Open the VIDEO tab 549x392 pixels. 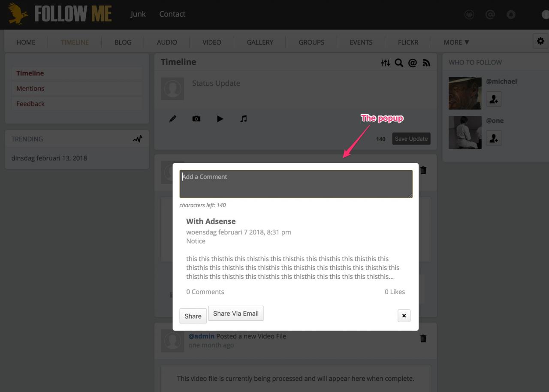212,42
